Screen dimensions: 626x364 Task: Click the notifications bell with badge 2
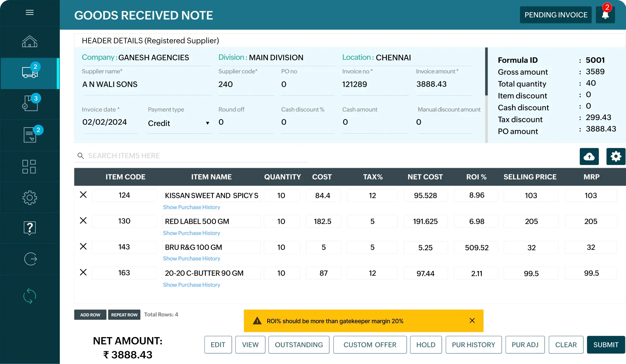[605, 15]
